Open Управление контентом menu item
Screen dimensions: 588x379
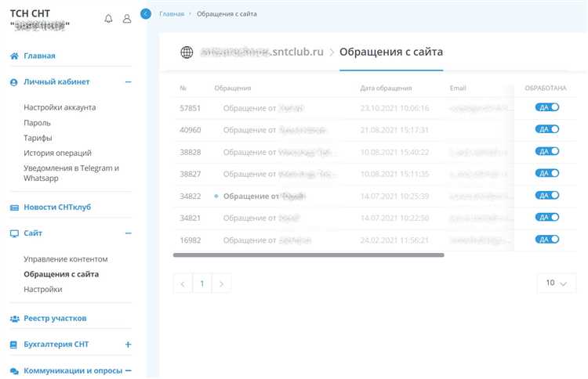pyautogui.click(x=66, y=259)
